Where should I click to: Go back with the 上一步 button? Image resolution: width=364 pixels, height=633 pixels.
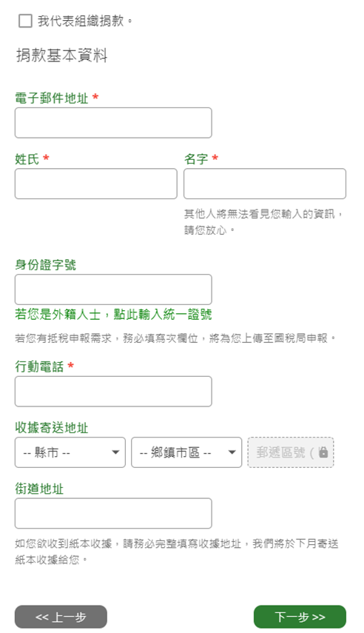(61, 617)
